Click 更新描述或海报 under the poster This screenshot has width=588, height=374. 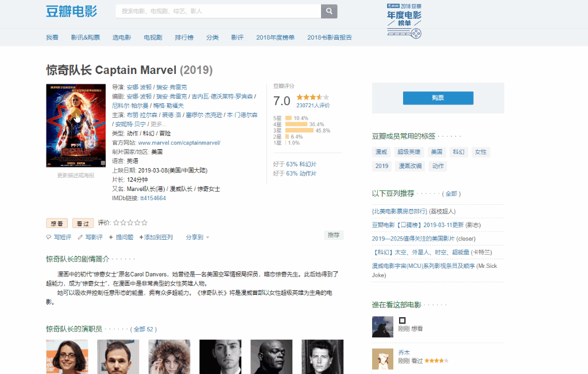(x=76, y=176)
